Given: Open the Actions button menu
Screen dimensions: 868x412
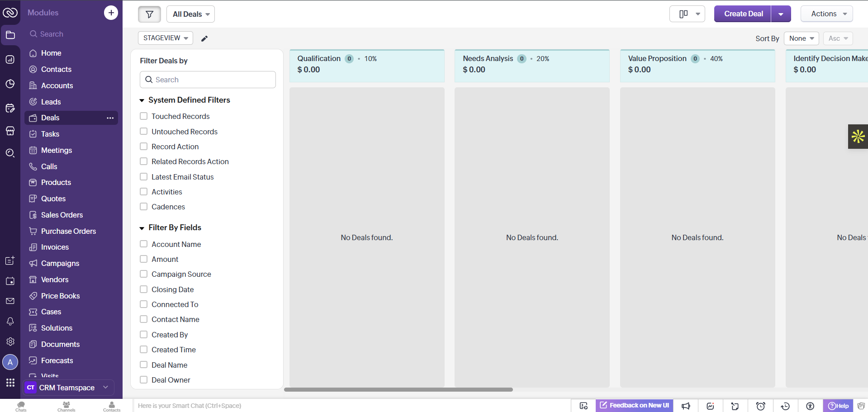Looking at the screenshot, I should [826, 14].
